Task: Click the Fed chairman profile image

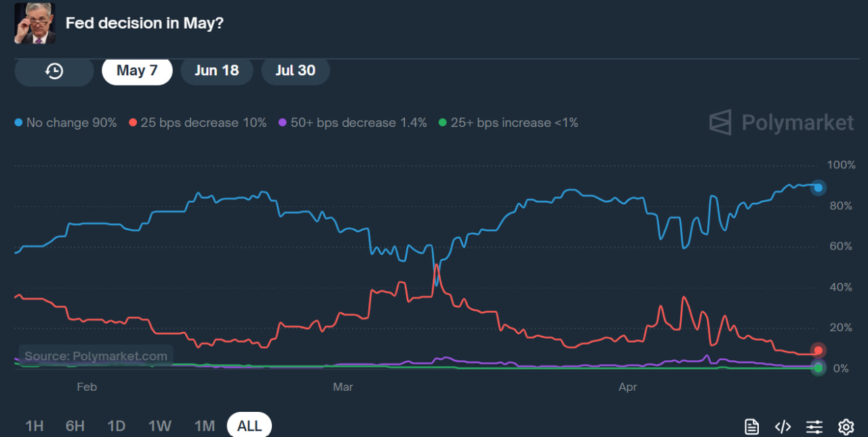Action: (x=35, y=23)
